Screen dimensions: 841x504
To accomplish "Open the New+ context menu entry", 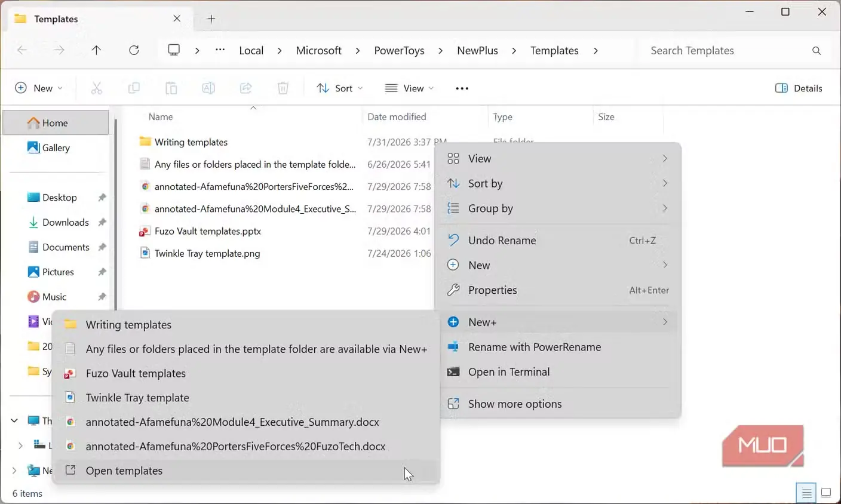I will click(558, 322).
